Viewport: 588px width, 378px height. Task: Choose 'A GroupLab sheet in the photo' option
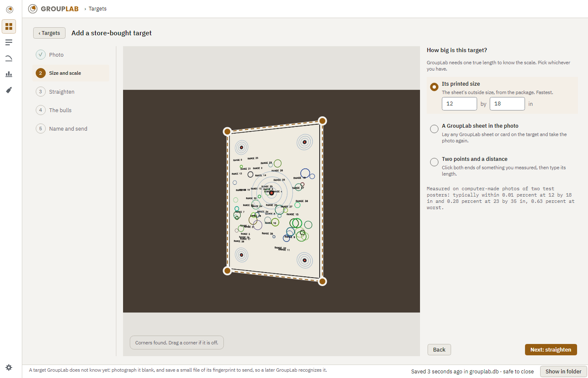[434, 129]
